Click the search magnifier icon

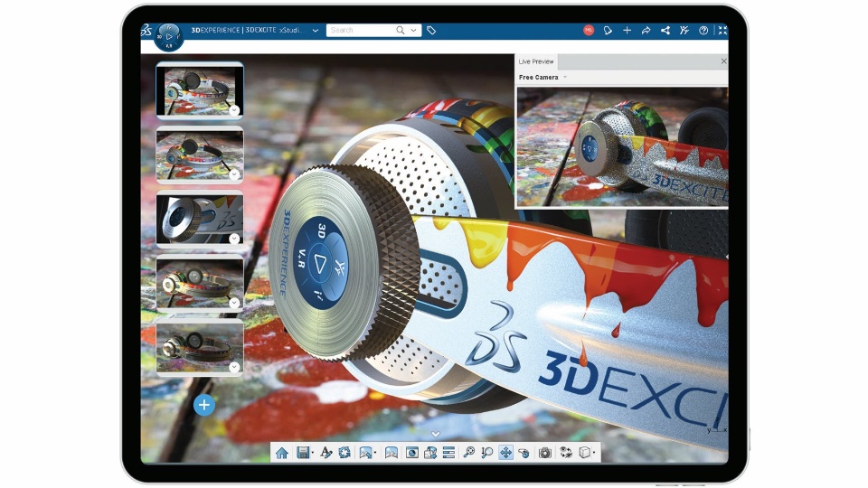click(401, 31)
